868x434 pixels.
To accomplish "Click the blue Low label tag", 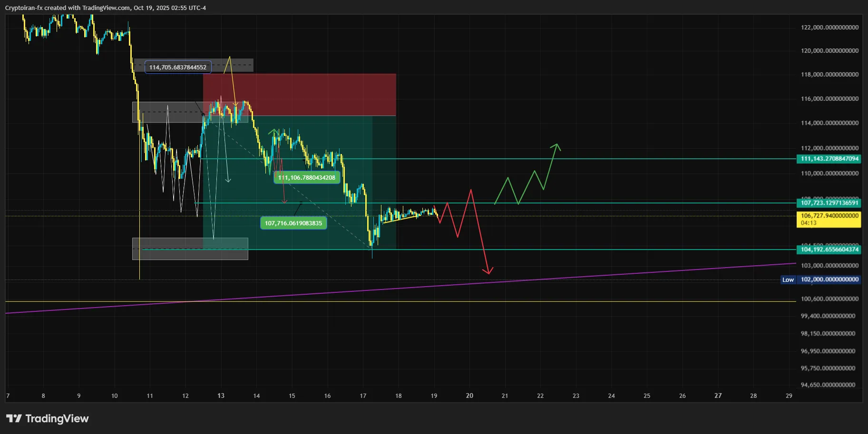I will tap(788, 280).
